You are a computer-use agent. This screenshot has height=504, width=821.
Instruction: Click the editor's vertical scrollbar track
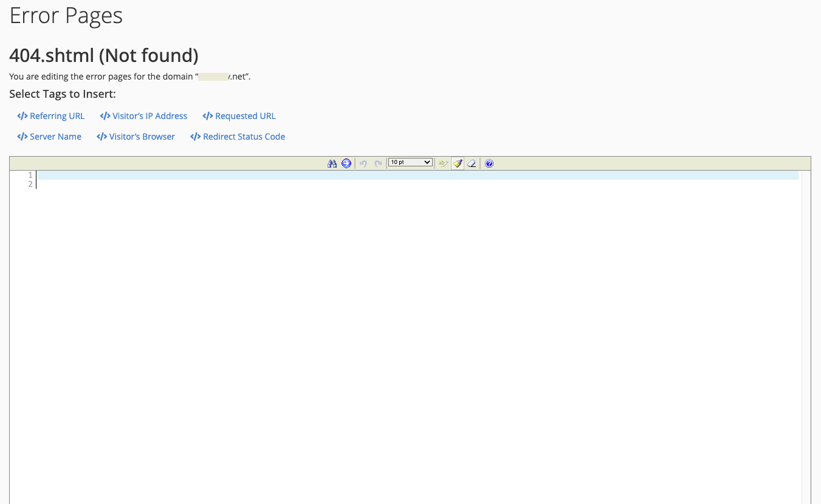pyautogui.click(x=806, y=334)
